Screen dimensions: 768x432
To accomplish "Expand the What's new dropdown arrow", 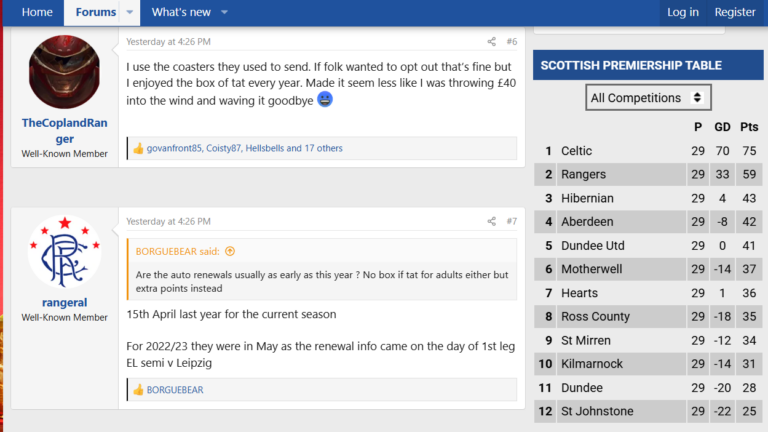I will 224,12.
